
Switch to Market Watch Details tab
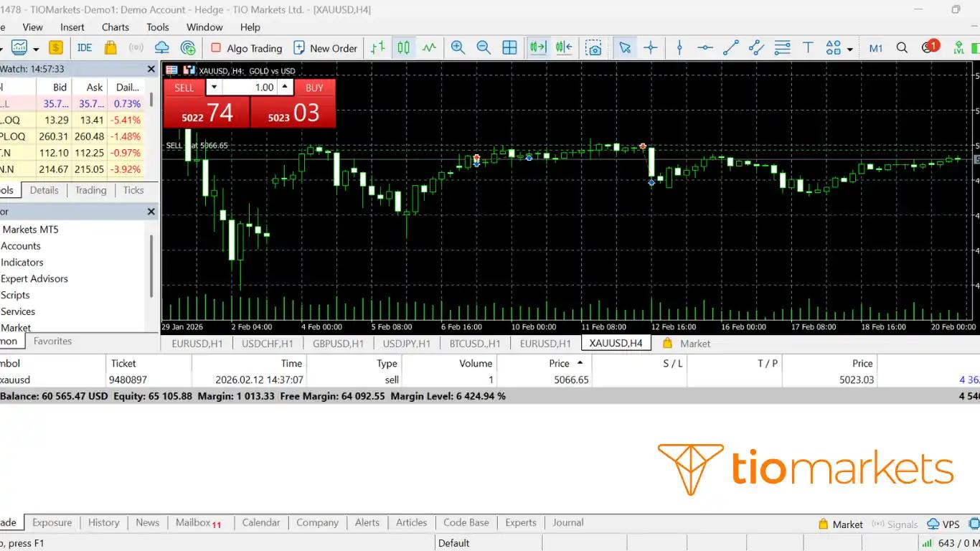click(x=44, y=190)
